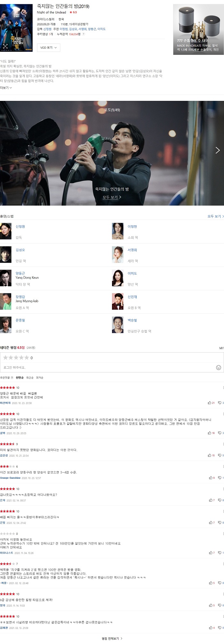Viewport: 224px width, 644px height.
Task: Enlarge the movie poster using the expand icon
Action: click(x=5, y=46)
